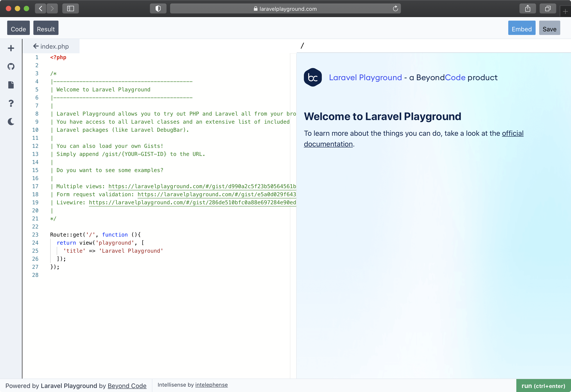Open the Livewire gist URL on line 19

(192, 202)
